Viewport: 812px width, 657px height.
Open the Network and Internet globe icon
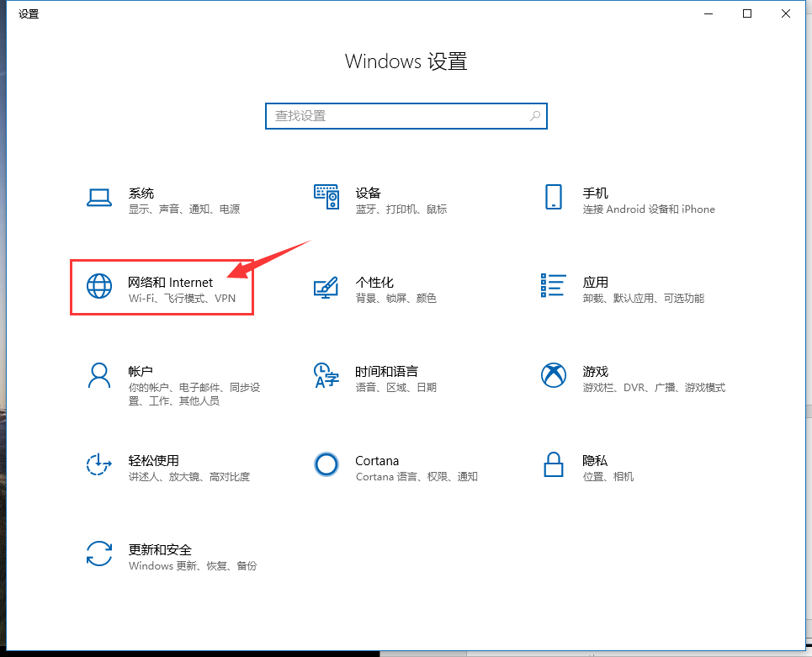[99, 286]
